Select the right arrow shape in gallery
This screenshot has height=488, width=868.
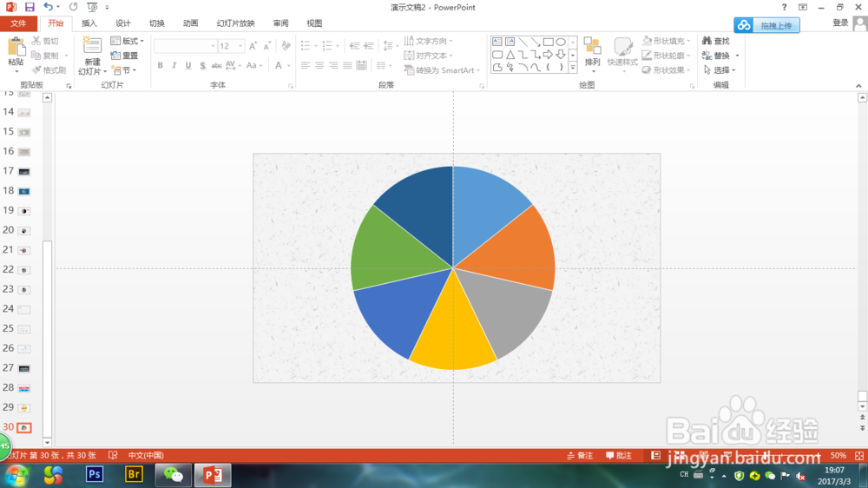coord(548,55)
